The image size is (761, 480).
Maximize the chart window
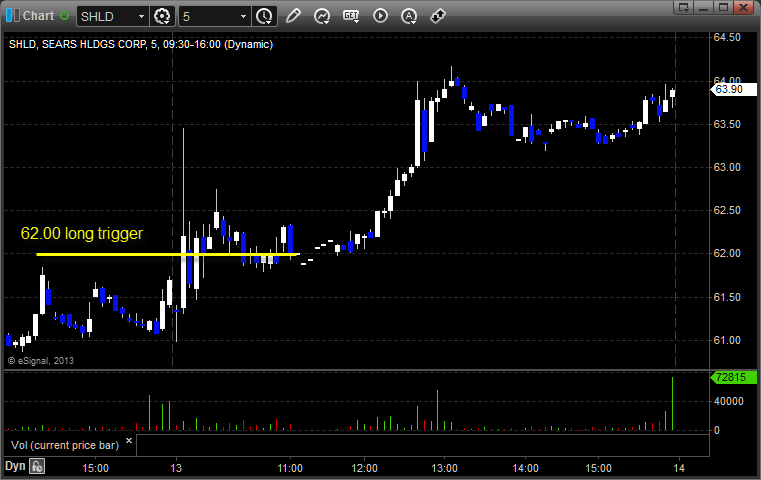723,7
